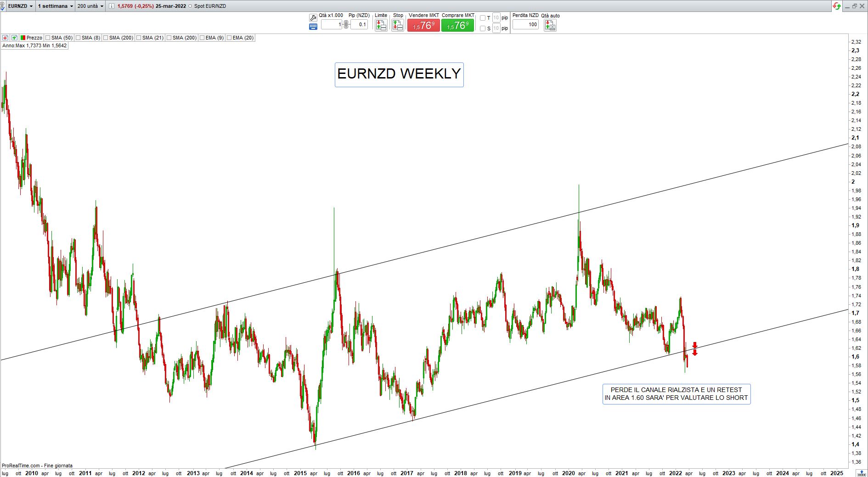Open the chart settings wrench icon
The height and width of the screenshot is (477, 868).
point(313,18)
